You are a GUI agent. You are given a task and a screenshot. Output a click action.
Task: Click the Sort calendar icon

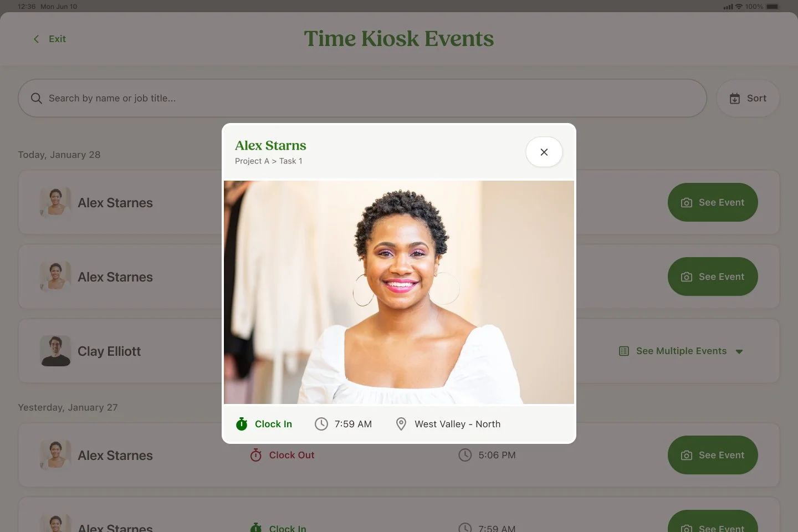tap(734, 99)
